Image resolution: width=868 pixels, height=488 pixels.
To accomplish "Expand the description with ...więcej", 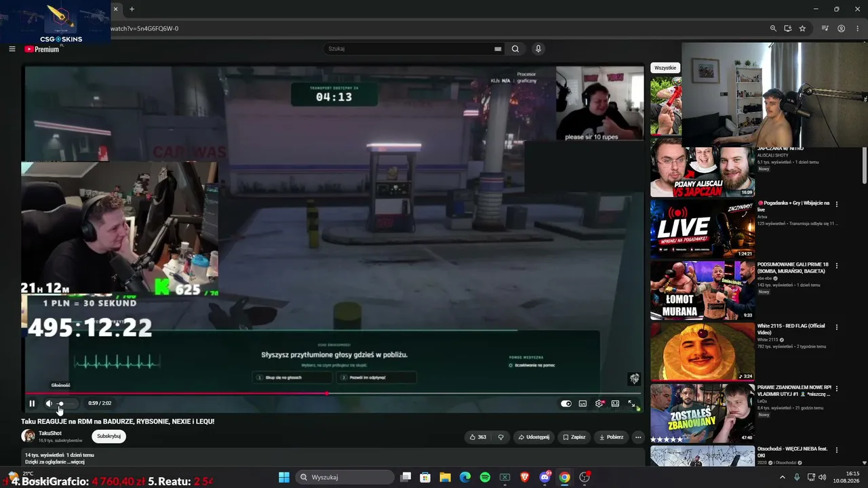I will [76, 462].
